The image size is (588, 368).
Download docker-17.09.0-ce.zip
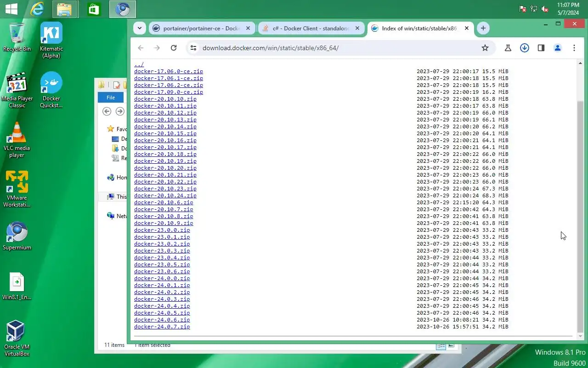tap(169, 92)
